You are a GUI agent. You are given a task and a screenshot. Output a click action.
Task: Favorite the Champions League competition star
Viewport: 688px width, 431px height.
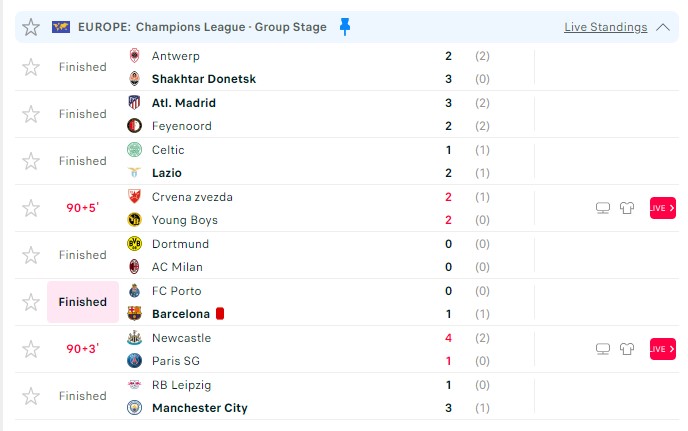tap(31, 27)
